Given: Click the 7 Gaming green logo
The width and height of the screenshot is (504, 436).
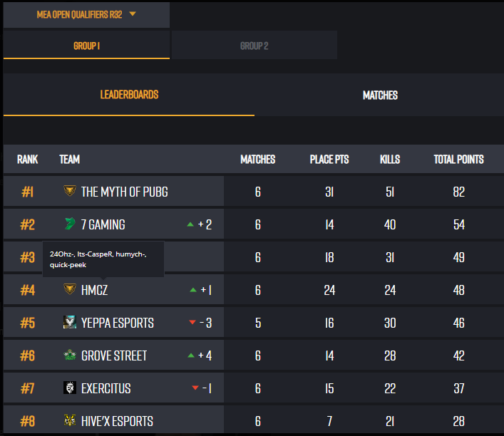Looking at the screenshot, I should (70, 224).
